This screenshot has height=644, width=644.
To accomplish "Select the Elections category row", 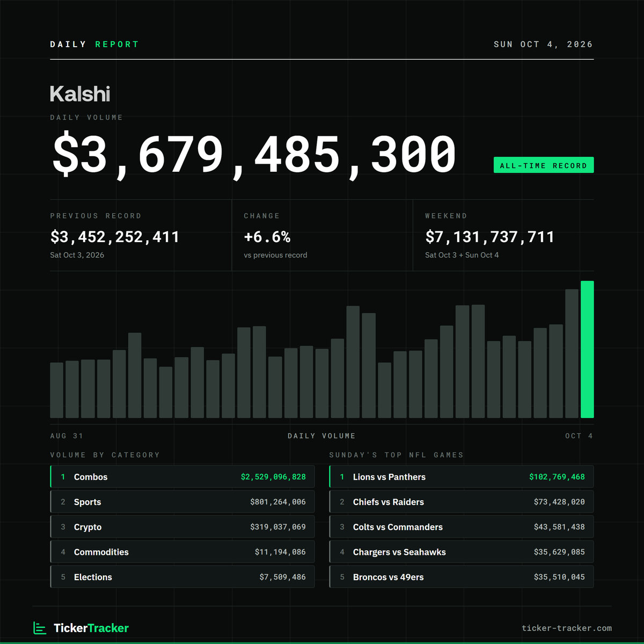I will click(182, 577).
